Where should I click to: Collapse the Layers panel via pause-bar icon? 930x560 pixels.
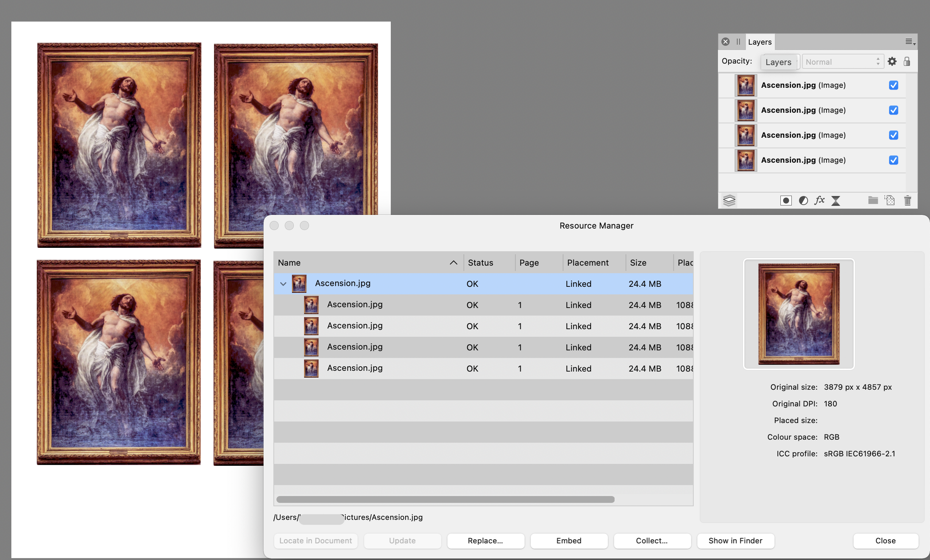coord(738,42)
